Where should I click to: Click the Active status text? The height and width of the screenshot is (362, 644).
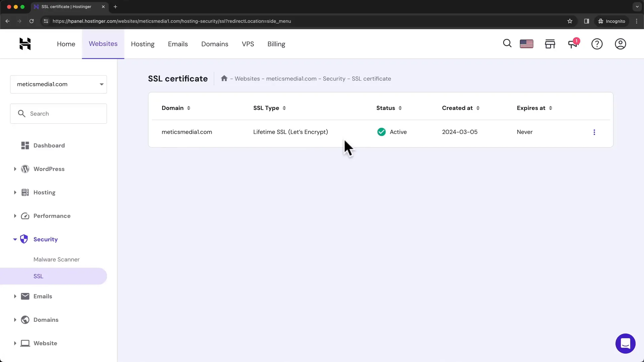pyautogui.click(x=398, y=132)
